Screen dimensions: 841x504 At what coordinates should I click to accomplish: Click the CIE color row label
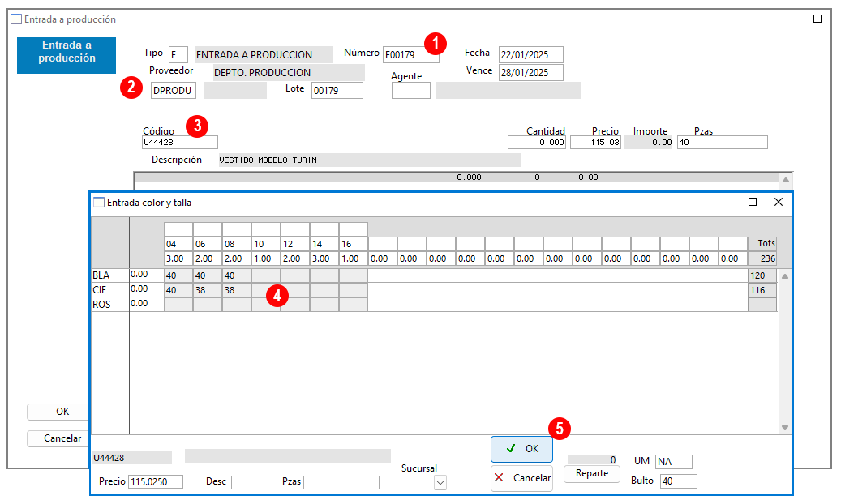[x=110, y=290]
